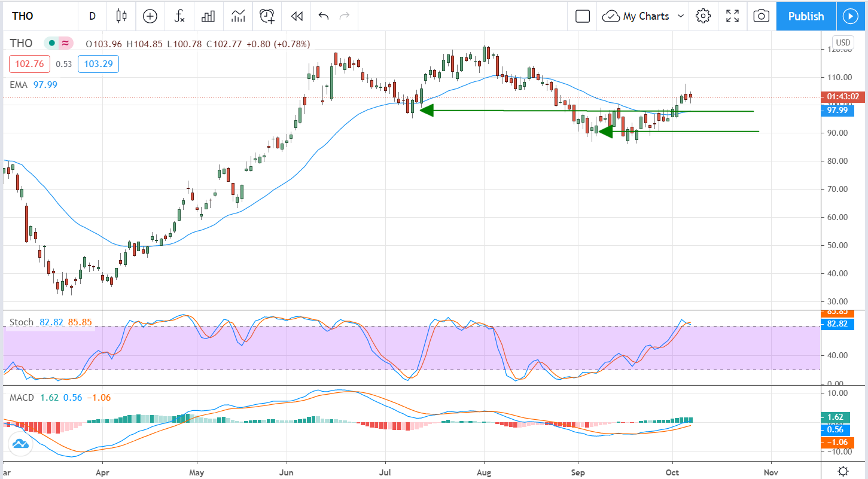Viewport: 868px width, 479px height.
Task: Change the D daily interval
Action: coord(92,16)
